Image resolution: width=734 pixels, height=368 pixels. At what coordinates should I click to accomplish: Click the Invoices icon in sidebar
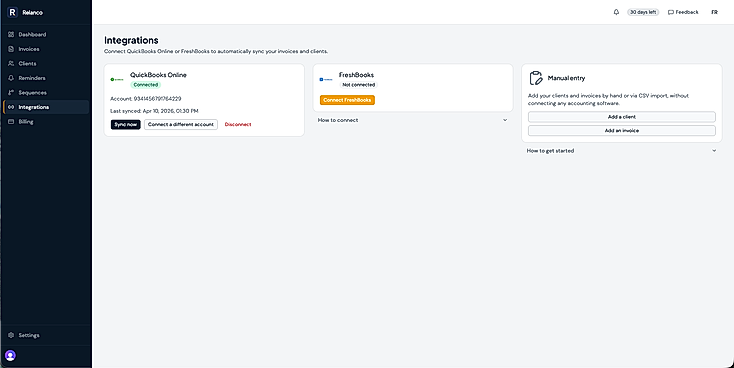(x=11, y=49)
